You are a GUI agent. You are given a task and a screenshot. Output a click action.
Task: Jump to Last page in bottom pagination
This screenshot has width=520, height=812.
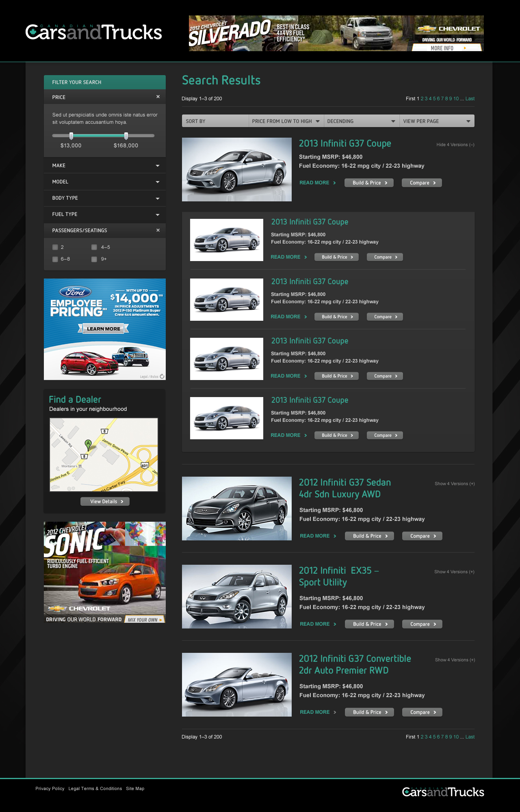[470, 737]
